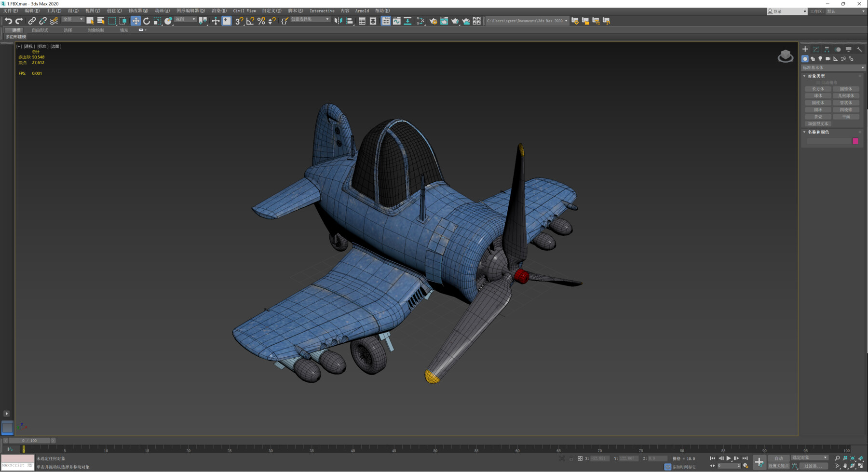
Task: Activate the Select and Scale tool
Action: coord(157,21)
